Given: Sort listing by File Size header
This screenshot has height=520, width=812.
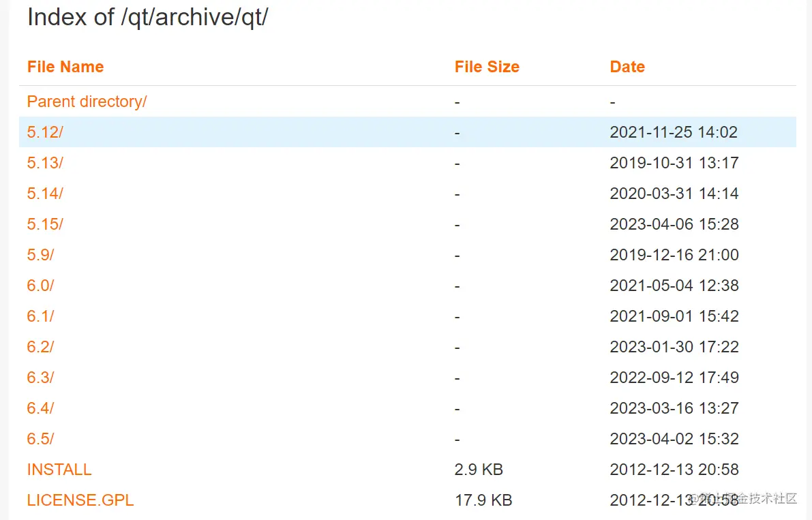Looking at the screenshot, I should (487, 67).
